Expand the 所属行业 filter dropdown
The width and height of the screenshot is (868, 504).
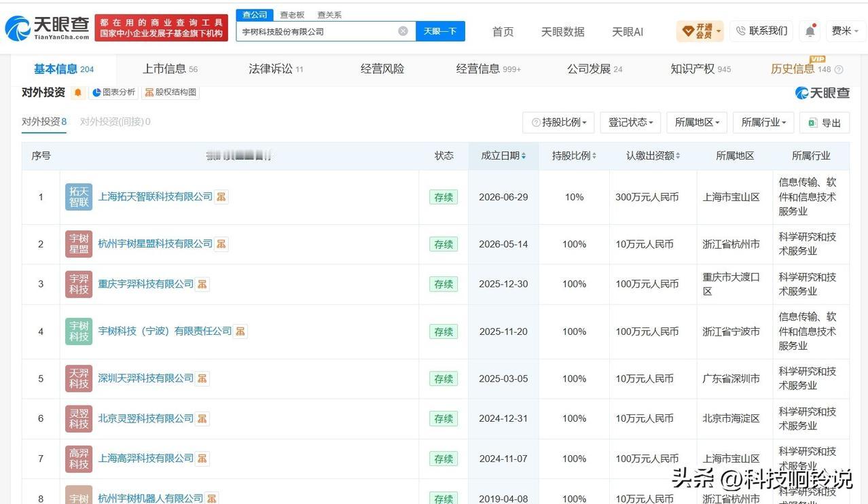click(763, 122)
